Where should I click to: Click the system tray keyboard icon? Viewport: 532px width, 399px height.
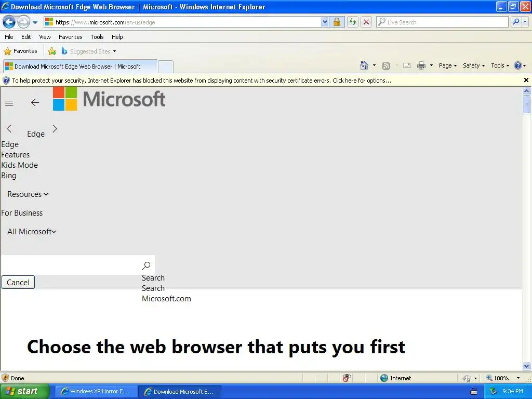point(474,392)
